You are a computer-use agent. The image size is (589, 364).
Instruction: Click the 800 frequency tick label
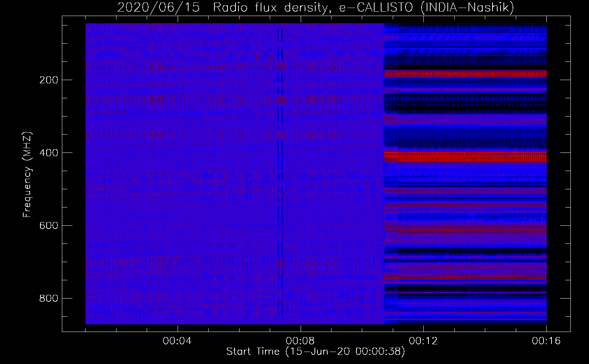tap(49, 298)
